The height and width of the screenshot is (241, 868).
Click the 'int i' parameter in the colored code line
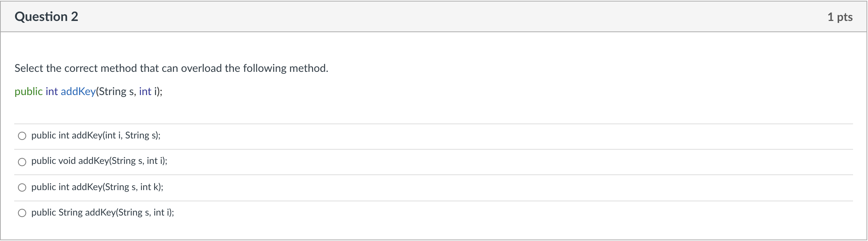coord(148,92)
